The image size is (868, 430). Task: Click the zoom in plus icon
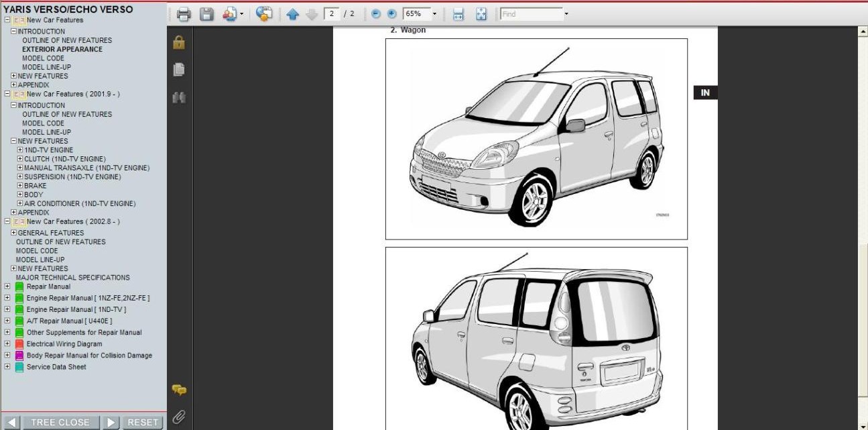coord(392,14)
